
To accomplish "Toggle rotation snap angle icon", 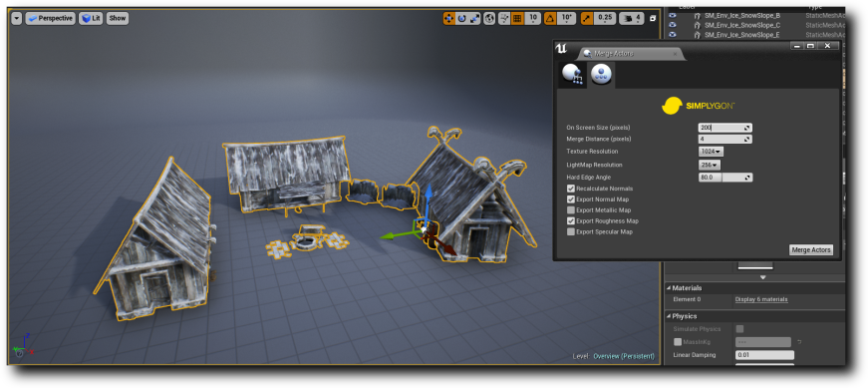I will pos(550,18).
